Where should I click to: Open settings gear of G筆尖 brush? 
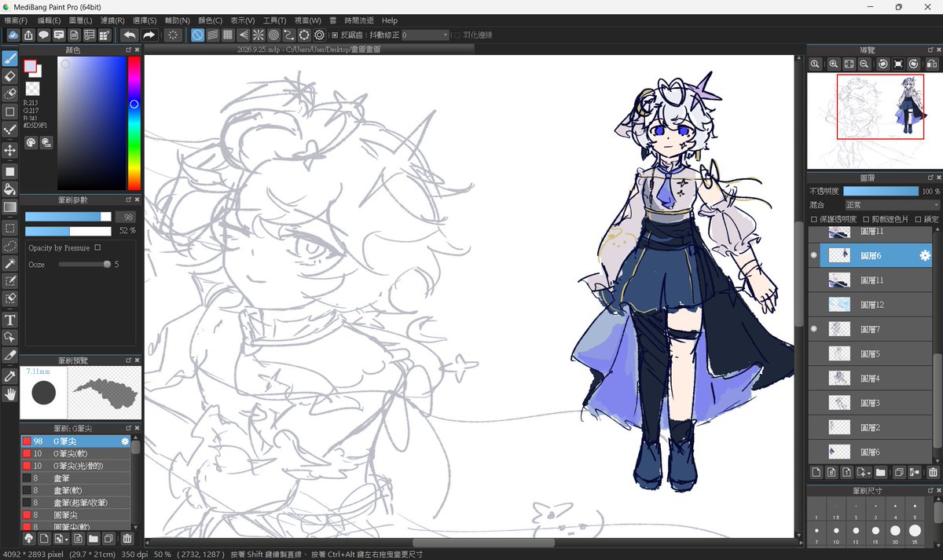coord(125,441)
